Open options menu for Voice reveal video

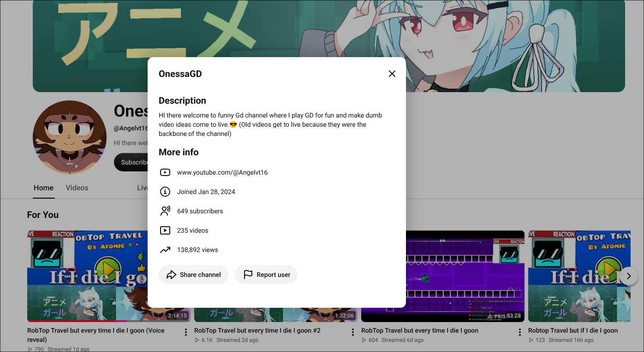186,332
